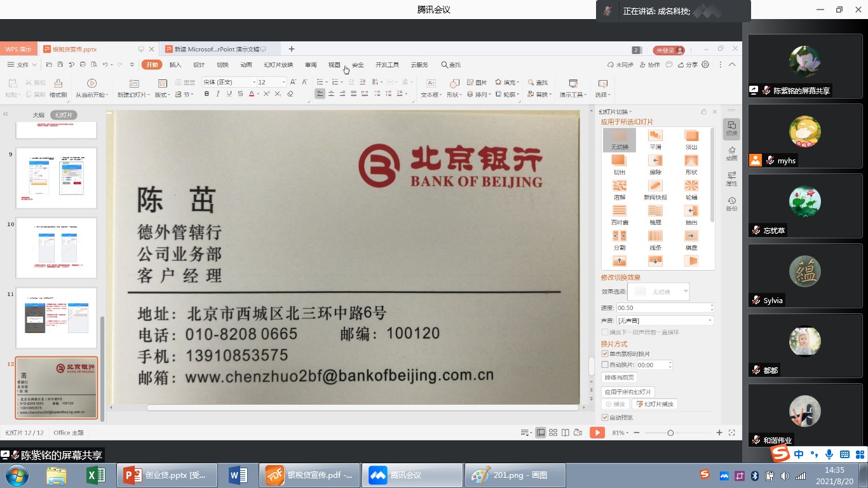This screenshot has width=868, height=488.
Task: Toggle normal view button in status bar
Action: click(540, 433)
